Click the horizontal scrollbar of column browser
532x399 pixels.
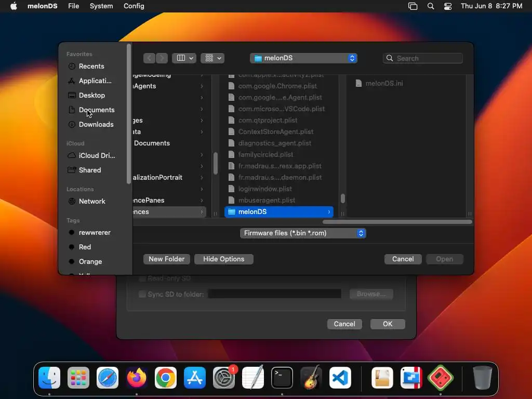click(x=397, y=222)
